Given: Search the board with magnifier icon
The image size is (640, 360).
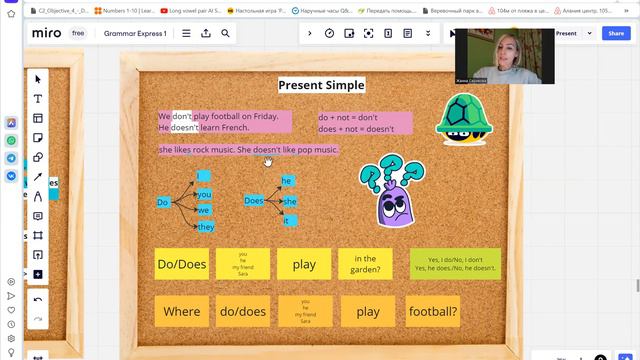Looking at the screenshot, I should [x=225, y=33].
